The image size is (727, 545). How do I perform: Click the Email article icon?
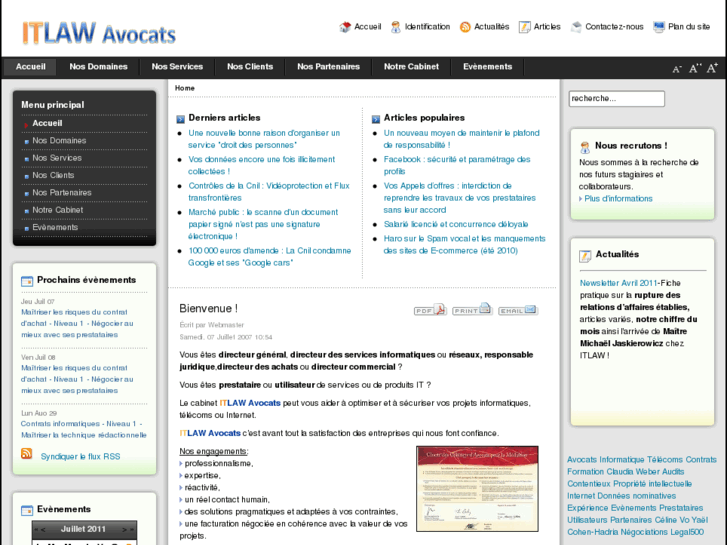(x=518, y=310)
